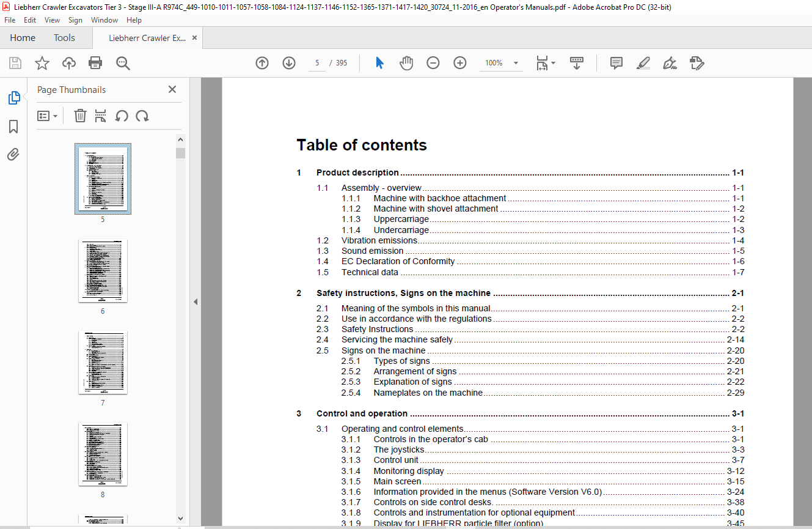Viewport: 812px width, 529px height.
Task: Open the Help menu
Action: pos(134,20)
